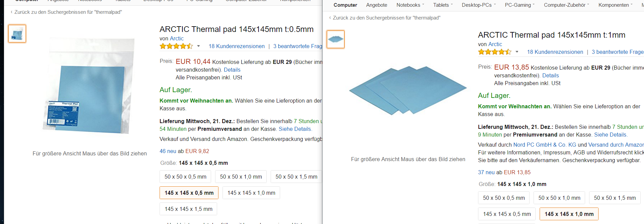
Task: Click 'Auf Lager.' text in left window
Action: coord(176,90)
